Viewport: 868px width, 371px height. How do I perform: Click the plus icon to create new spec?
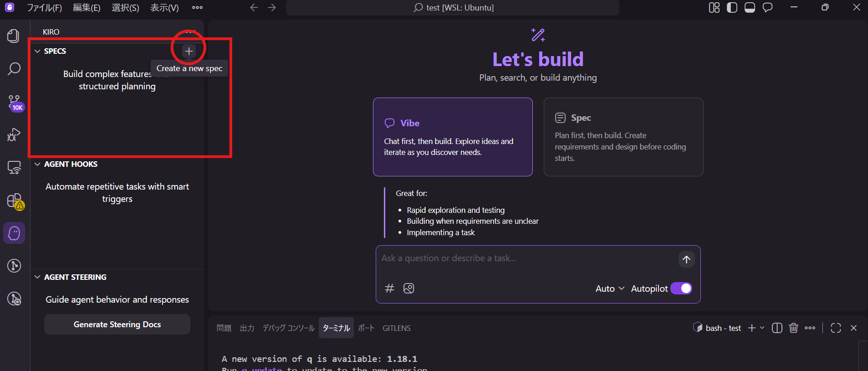(x=189, y=51)
